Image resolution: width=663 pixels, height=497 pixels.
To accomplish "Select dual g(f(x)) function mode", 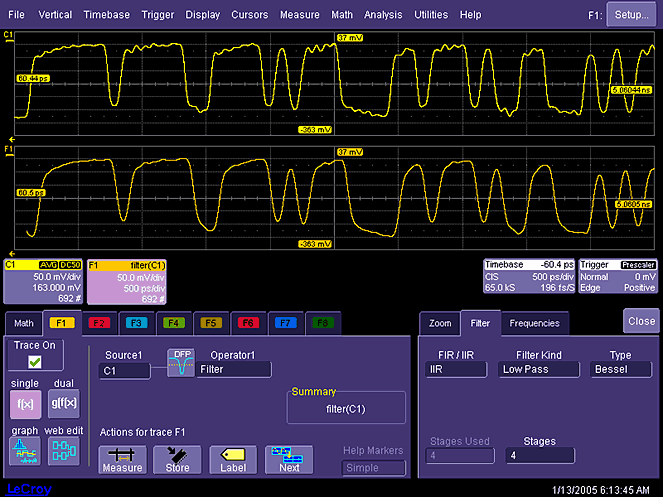I will click(x=63, y=401).
